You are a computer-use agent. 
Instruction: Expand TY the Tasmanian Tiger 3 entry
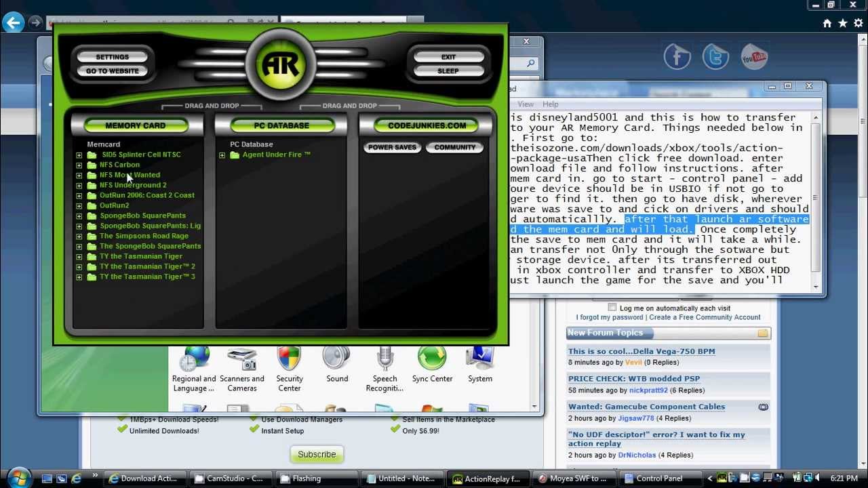pos(79,277)
